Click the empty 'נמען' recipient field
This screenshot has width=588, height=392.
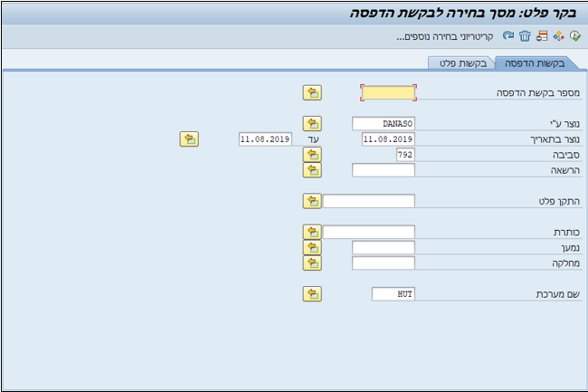coord(384,247)
